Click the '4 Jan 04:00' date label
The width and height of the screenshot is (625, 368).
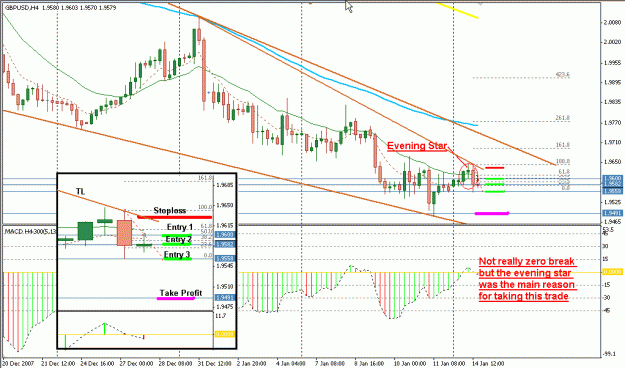pos(291,364)
